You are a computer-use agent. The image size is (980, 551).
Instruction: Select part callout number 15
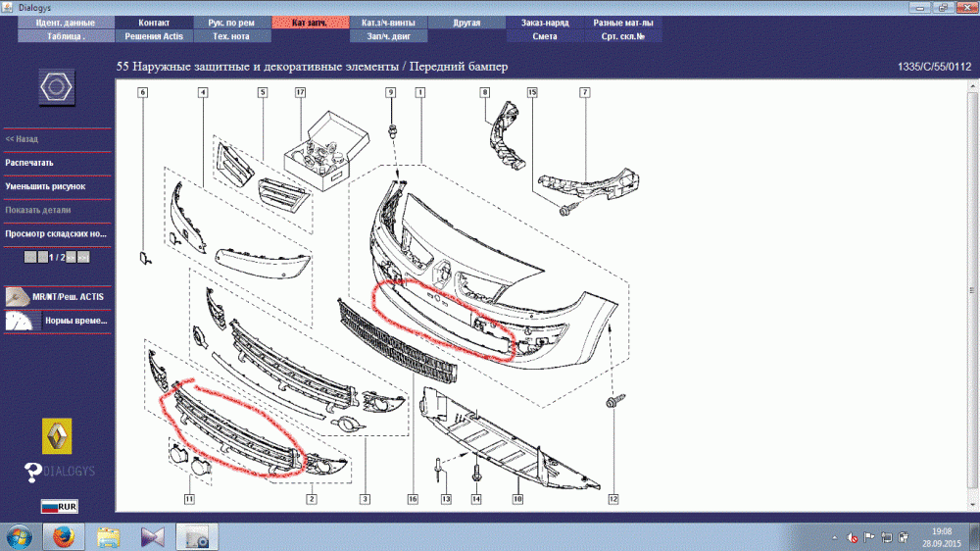point(532,92)
